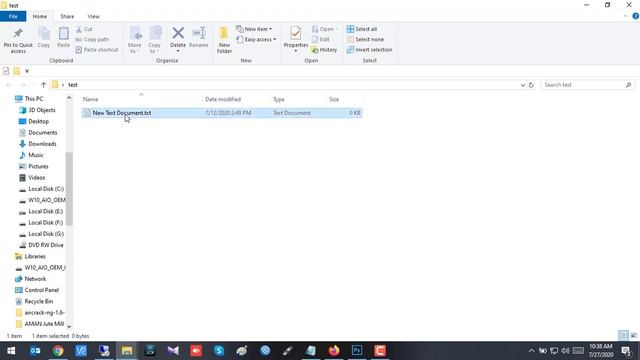The image size is (640, 360).
Task: Click Paste shortcut in ribbon
Action: pos(97,50)
